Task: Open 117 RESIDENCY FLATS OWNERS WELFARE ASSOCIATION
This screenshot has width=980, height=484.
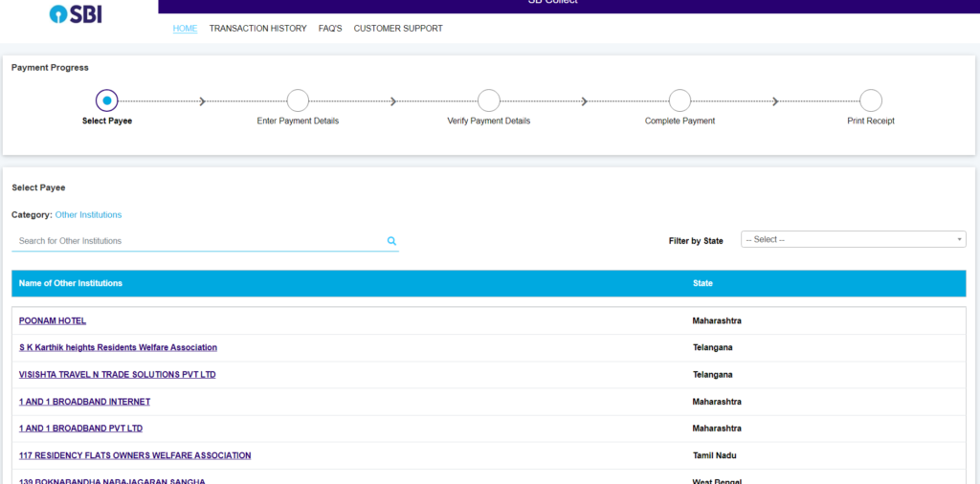Action: point(135,456)
